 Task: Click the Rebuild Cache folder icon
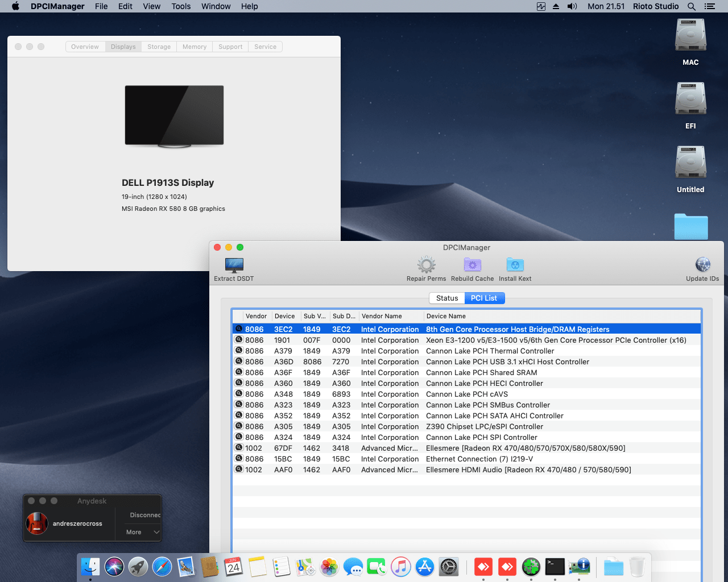coord(472,265)
